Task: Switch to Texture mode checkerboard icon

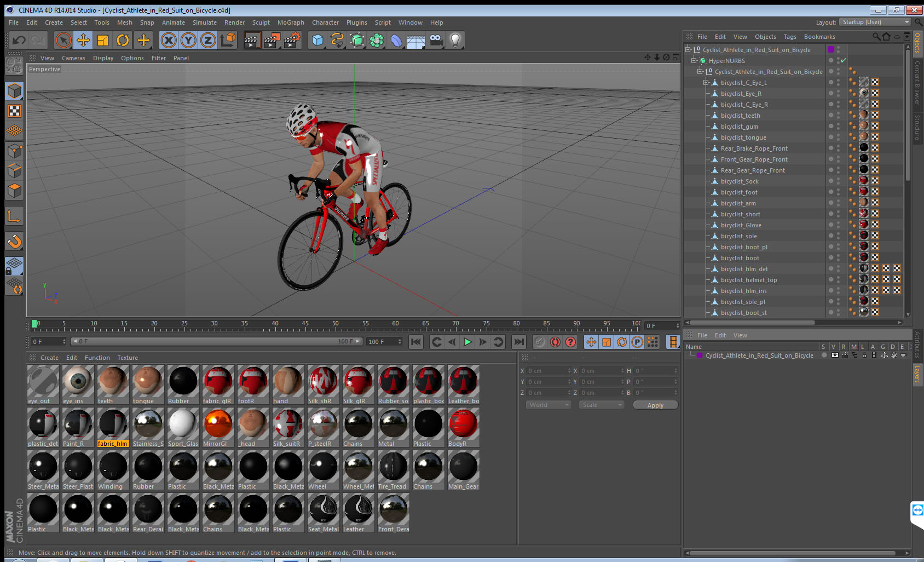Action: pyautogui.click(x=14, y=111)
